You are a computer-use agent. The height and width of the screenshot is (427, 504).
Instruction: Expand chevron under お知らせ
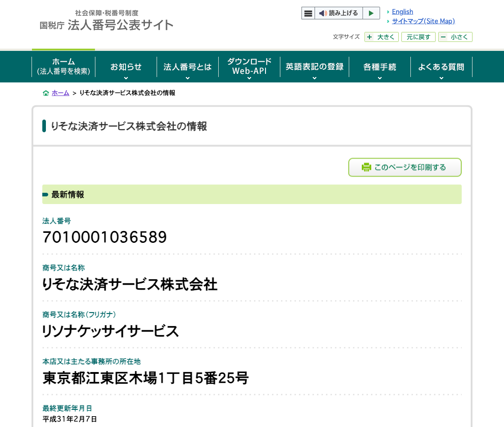click(x=126, y=78)
